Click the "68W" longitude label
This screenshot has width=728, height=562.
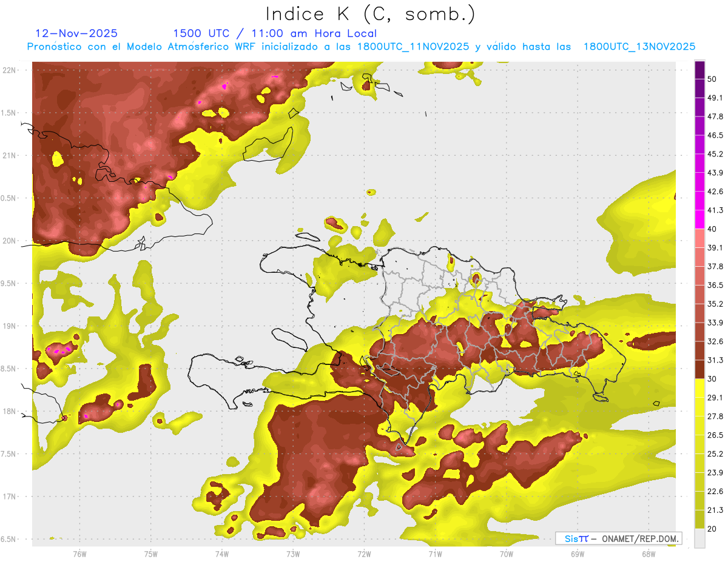tap(649, 554)
